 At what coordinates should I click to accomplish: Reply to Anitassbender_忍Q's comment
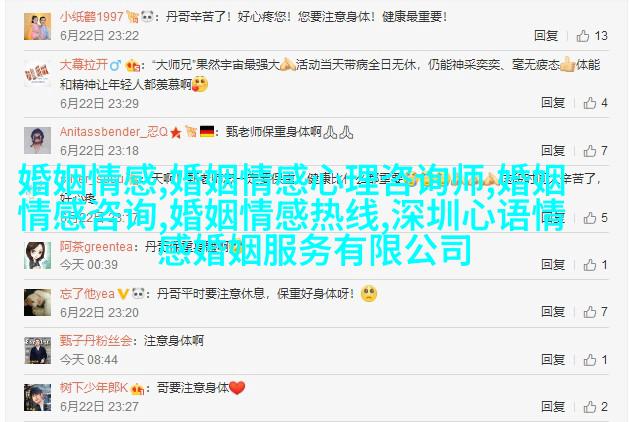(x=553, y=151)
